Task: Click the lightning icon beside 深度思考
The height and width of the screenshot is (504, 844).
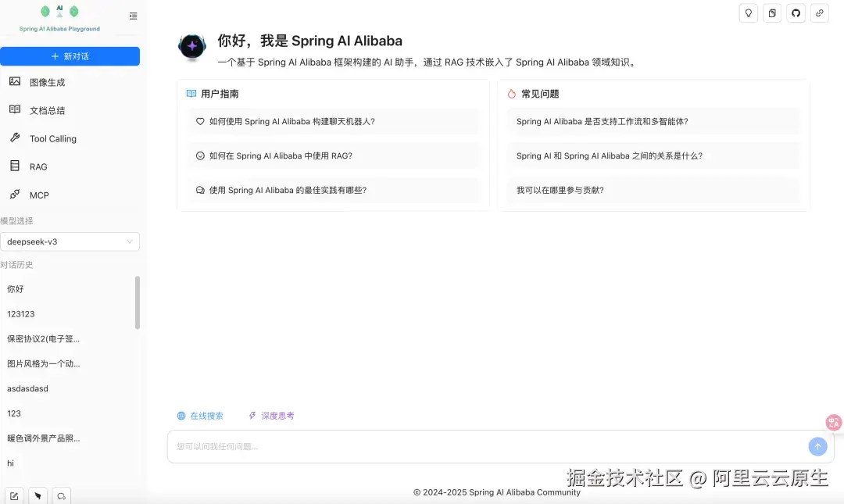Action: [252, 416]
